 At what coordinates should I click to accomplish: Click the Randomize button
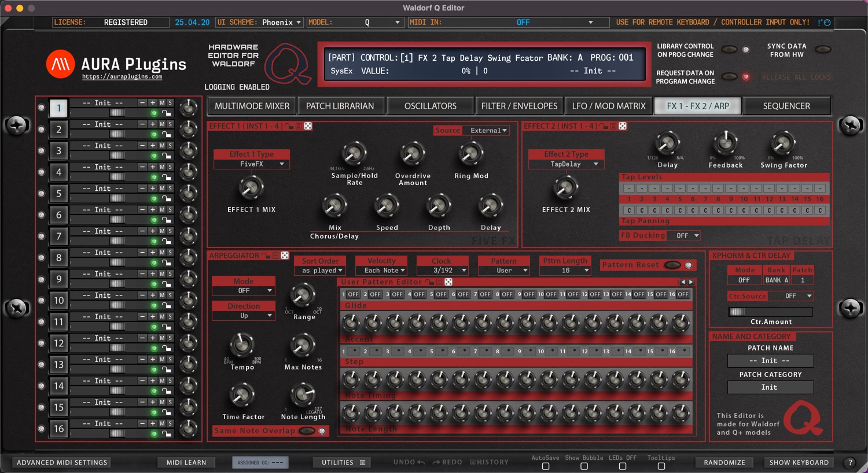724,463
